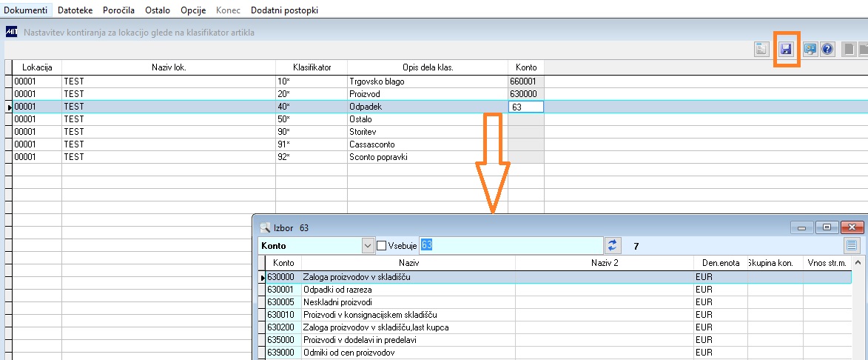Image resolution: width=868 pixels, height=360 pixels.
Task: Click the refresh arrows icon in Izbor window
Action: [x=612, y=245]
